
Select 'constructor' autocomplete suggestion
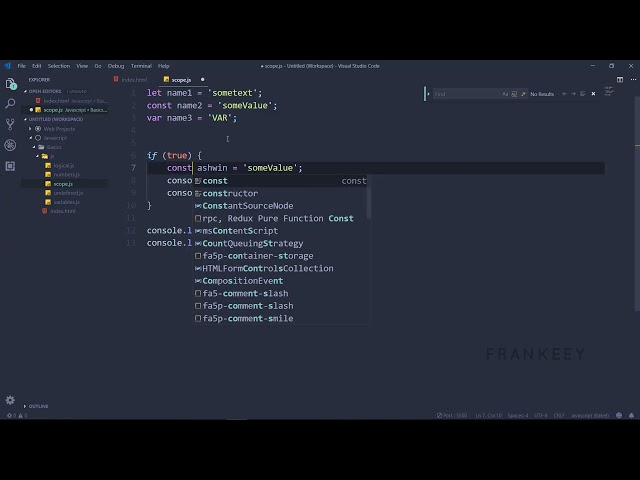click(x=280, y=193)
